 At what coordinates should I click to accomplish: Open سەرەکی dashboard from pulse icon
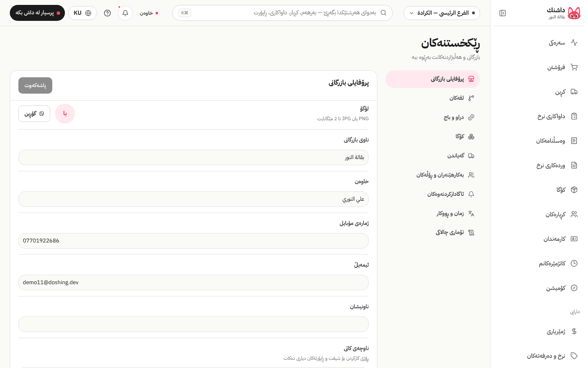[x=574, y=43]
